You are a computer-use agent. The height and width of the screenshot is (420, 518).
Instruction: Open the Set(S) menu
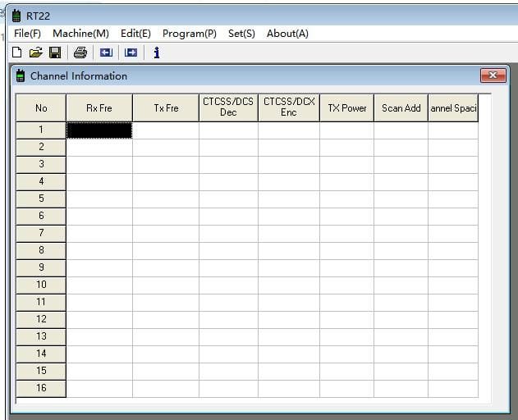[x=241, y=34]
